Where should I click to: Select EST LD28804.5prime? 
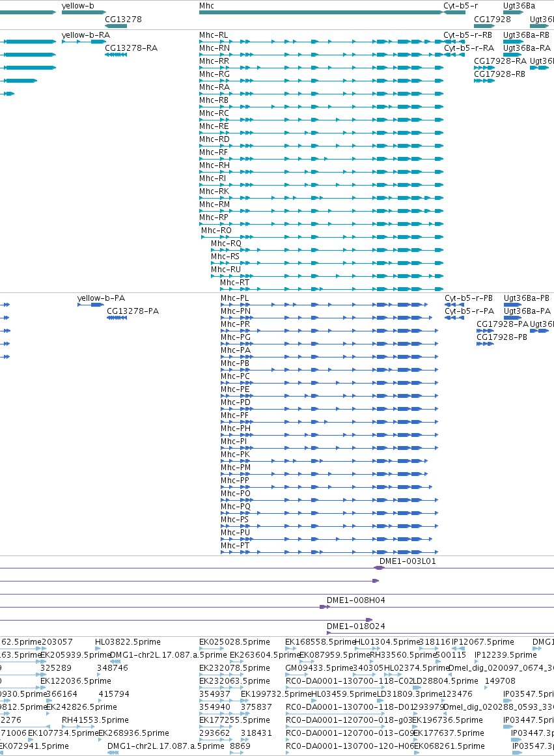pos(445,680)
